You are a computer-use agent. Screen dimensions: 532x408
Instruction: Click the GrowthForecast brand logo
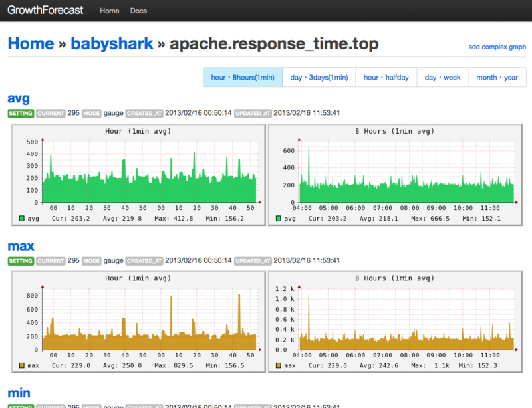[x=45, y=10]
